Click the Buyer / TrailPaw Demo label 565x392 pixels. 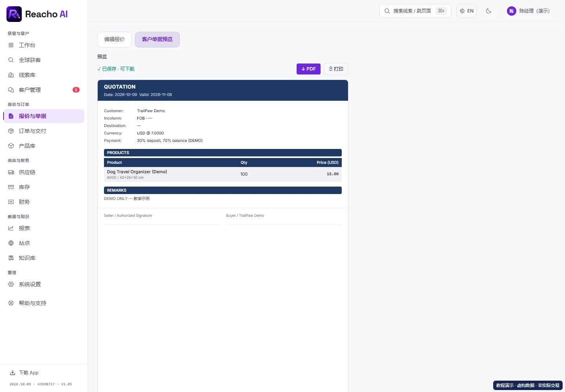click(x=245, y=216)
